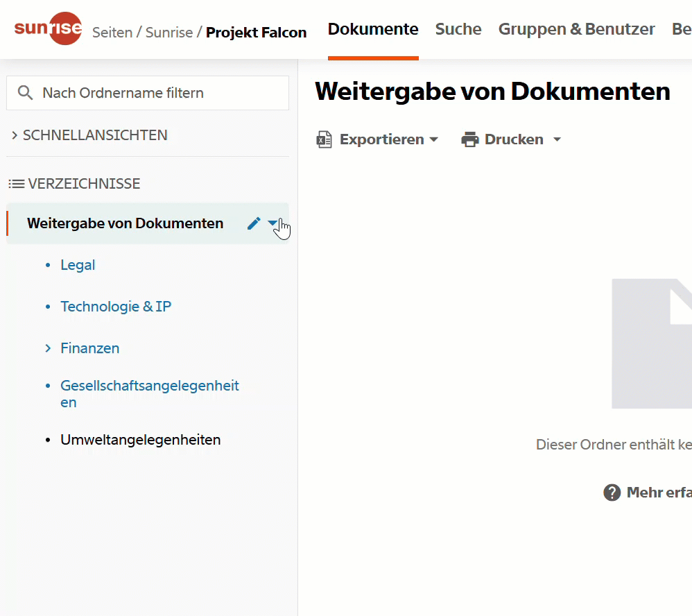Screen dimensions: 692x616
Task: Open the Legal folder
Action: (x=78, y=265)
